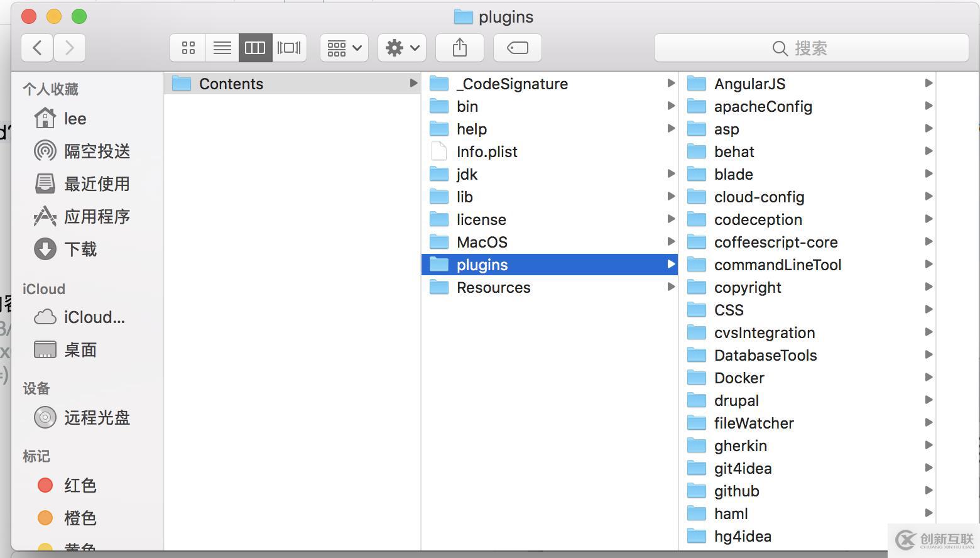Image resolution: width=980 pixels, height=558 pixels.
Task: Expand the Resources folder arrow
Action: tap(671, 287)
